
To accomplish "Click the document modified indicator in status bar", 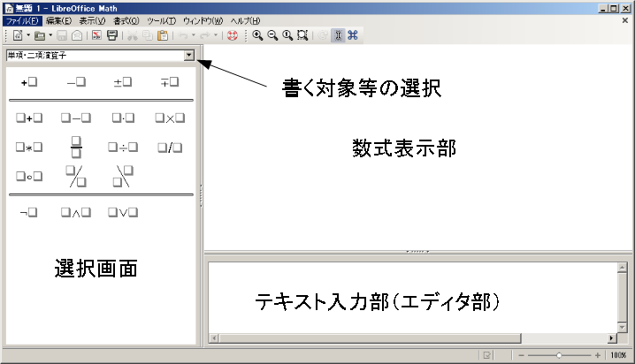I will click(x=487, y=355).
